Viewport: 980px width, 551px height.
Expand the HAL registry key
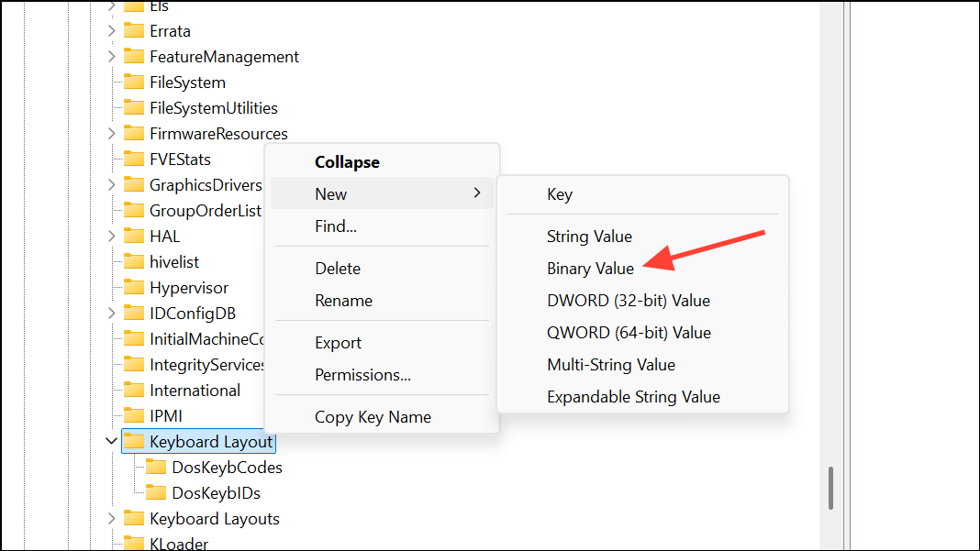point(111,236)
